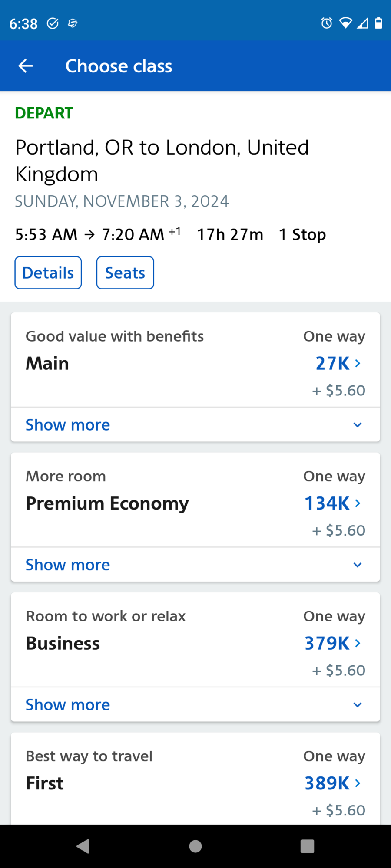The image size is (391, 868).
Task: Expand Show more under Main
Action: pos(67,425)
